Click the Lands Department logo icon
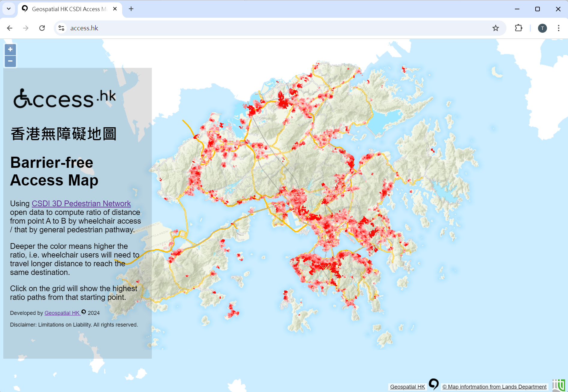Viewport: 568px width, 392px height. click(x=559, y=385)
